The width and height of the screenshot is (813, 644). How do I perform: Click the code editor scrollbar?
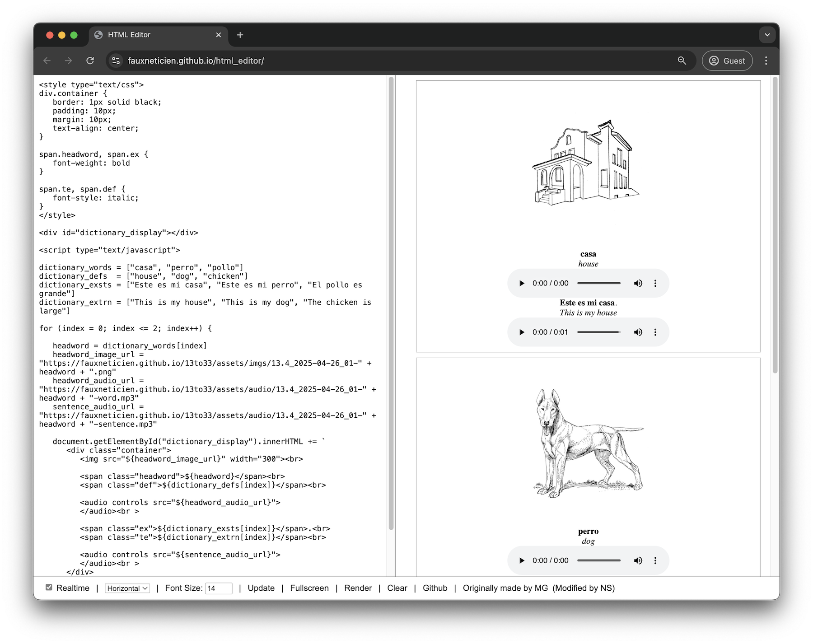(391, 303)
